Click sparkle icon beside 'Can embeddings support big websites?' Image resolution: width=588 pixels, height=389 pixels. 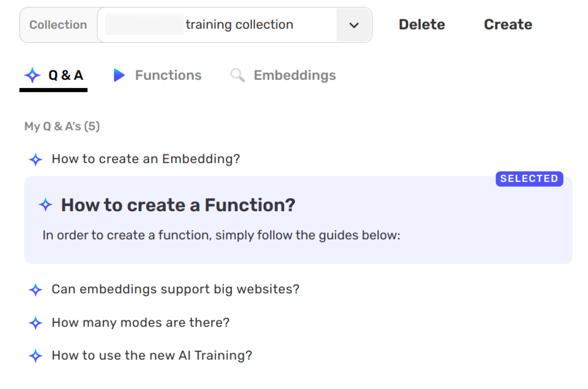click(36, 290)
